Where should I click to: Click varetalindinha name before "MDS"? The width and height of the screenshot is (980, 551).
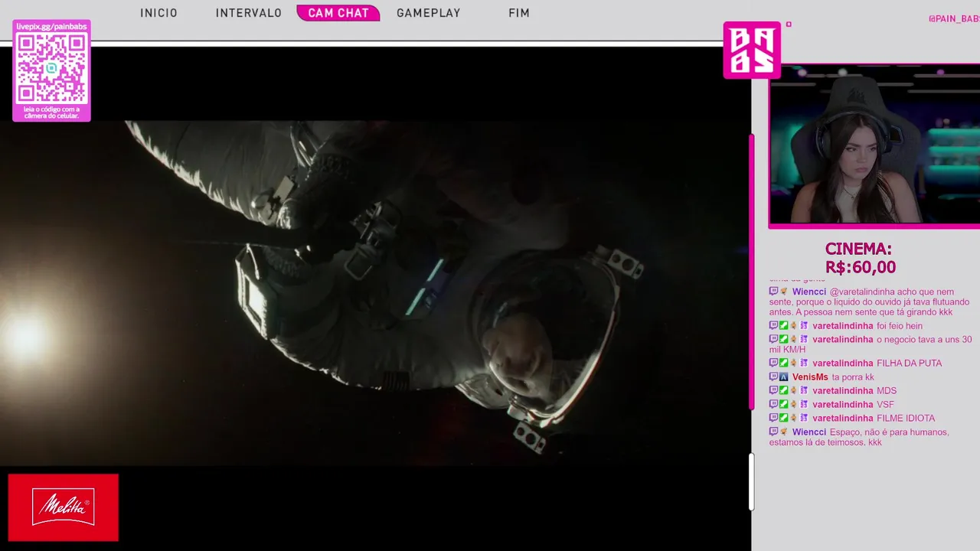tap(842, 391)
